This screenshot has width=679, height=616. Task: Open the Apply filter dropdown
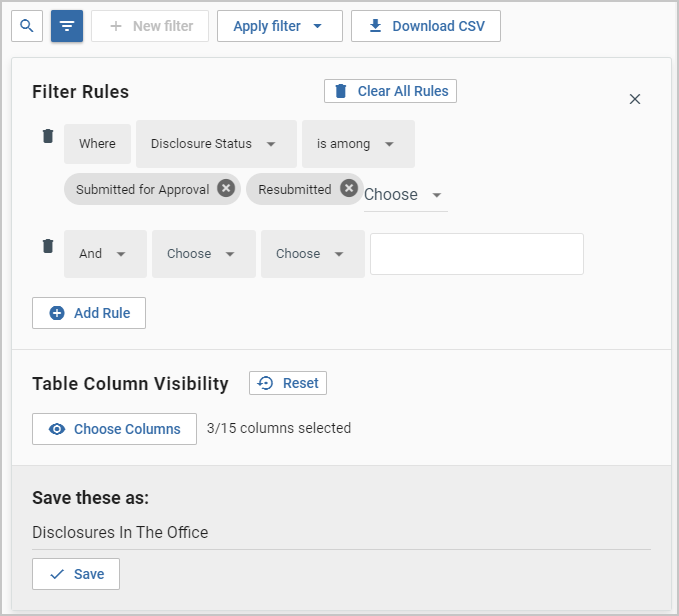point(279,26)
